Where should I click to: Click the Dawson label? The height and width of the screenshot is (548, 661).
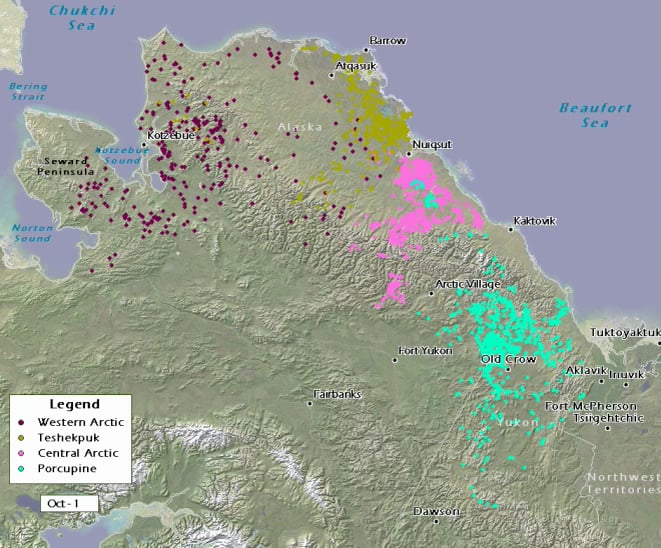pyautogui.click(x=436, y=511)
